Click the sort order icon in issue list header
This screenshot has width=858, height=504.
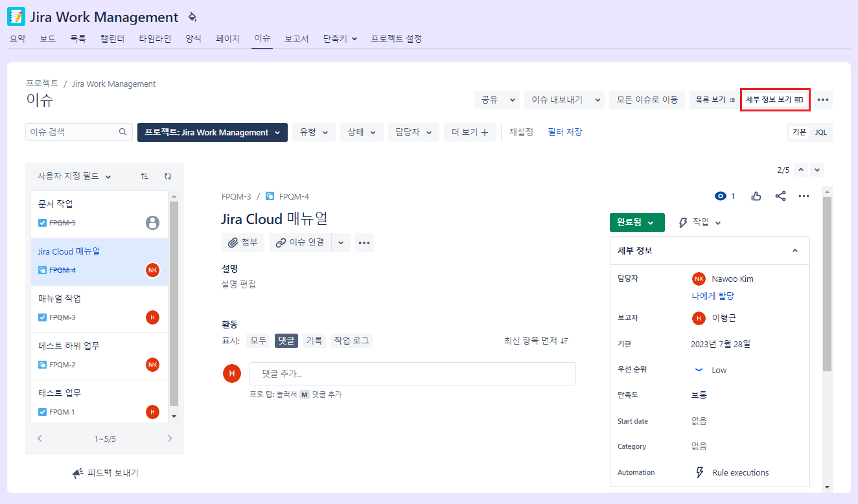[145, 176]
